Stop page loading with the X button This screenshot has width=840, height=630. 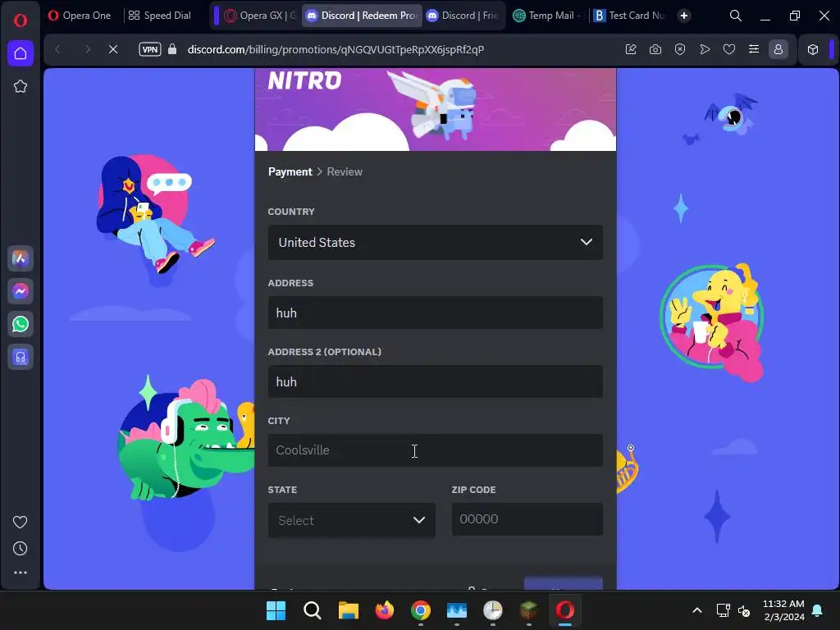click(x=113, y=49)
